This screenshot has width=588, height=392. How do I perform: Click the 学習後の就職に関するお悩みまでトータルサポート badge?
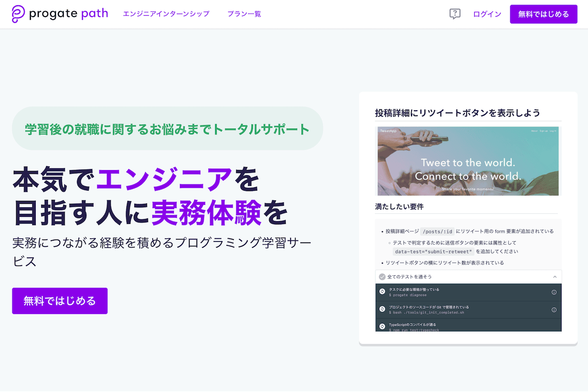[x=168, y=129]
